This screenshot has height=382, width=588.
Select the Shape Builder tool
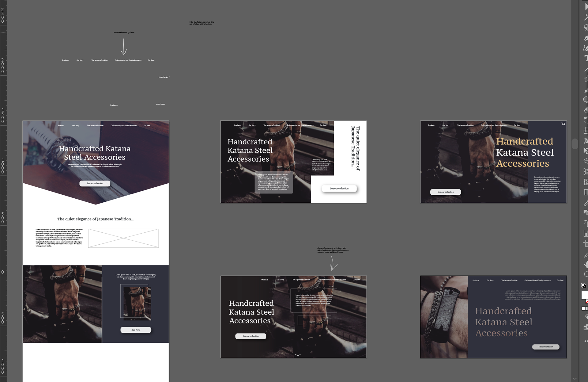point(586,161)
